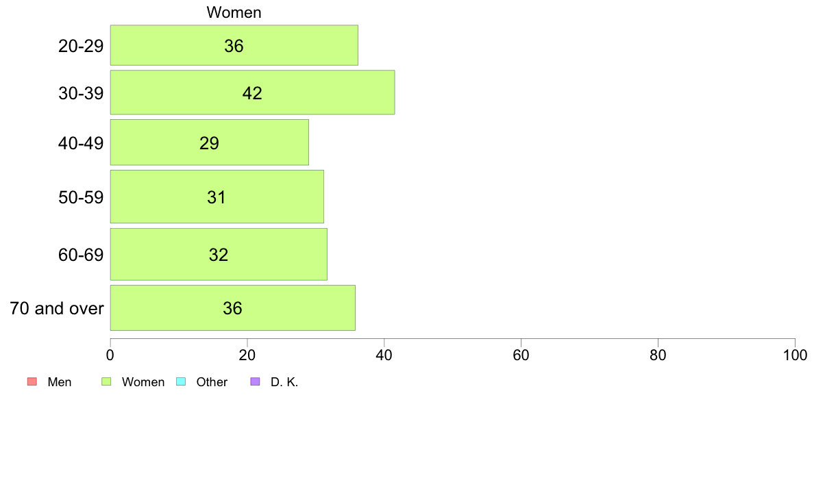Click the 100 tick on the x-axis

click(x=795, y=355)
